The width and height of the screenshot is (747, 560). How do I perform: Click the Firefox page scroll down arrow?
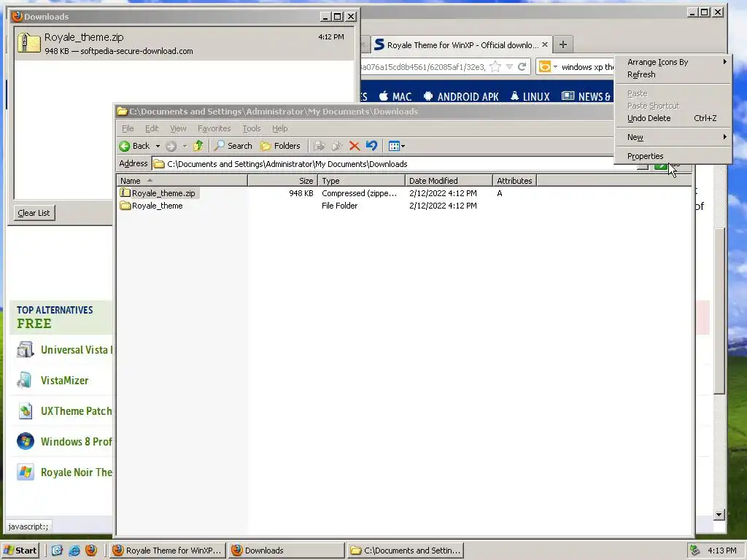pyautogui.click(x=719, y=514)
